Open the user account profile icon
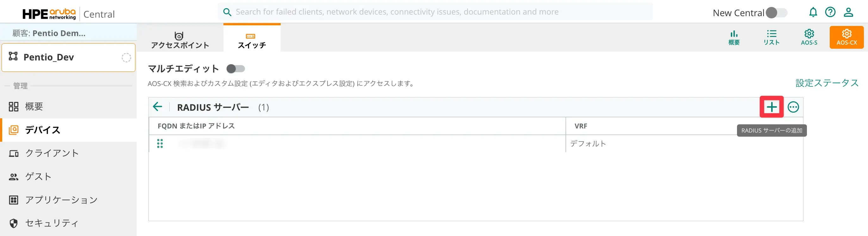This screenshot has width=868, height=236. (x=848, y=12)
